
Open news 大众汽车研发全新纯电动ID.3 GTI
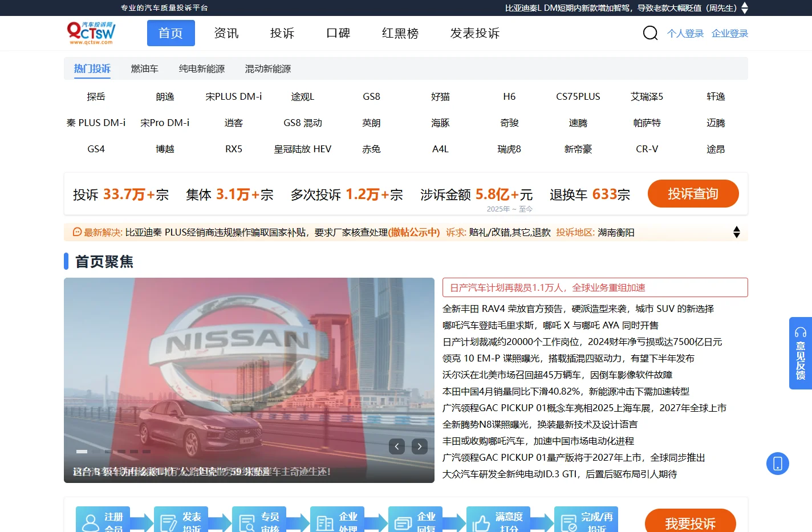tap(560, 474)
